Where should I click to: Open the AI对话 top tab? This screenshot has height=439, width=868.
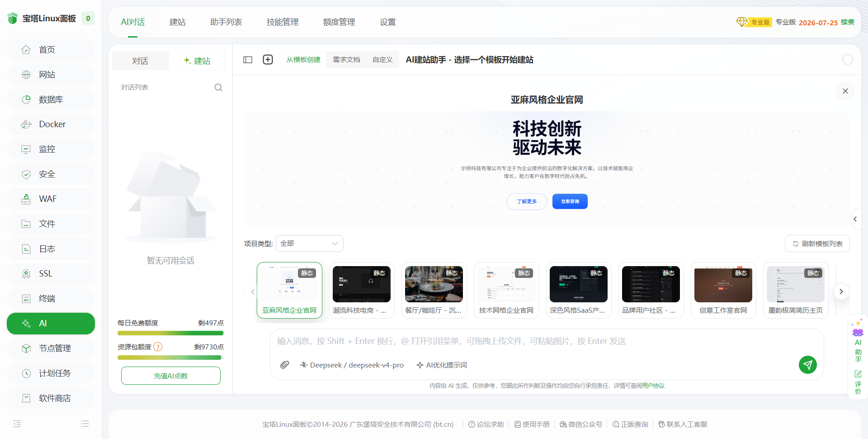tap(133, 22)
